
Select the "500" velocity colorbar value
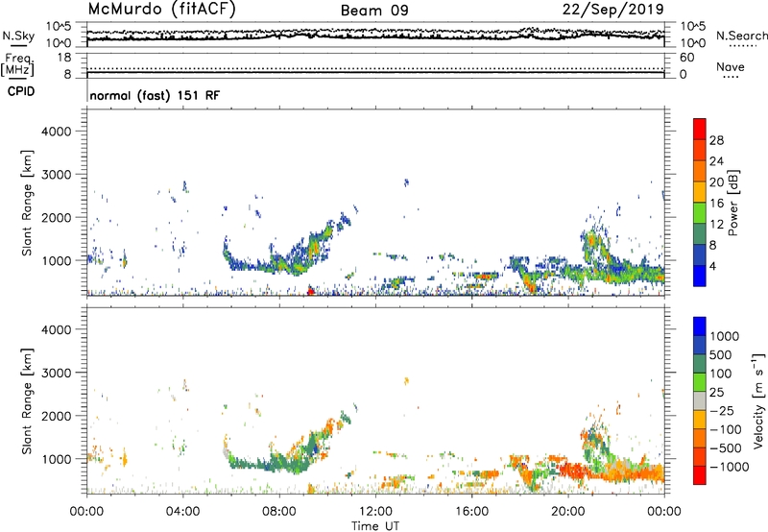tap(723, 354)
